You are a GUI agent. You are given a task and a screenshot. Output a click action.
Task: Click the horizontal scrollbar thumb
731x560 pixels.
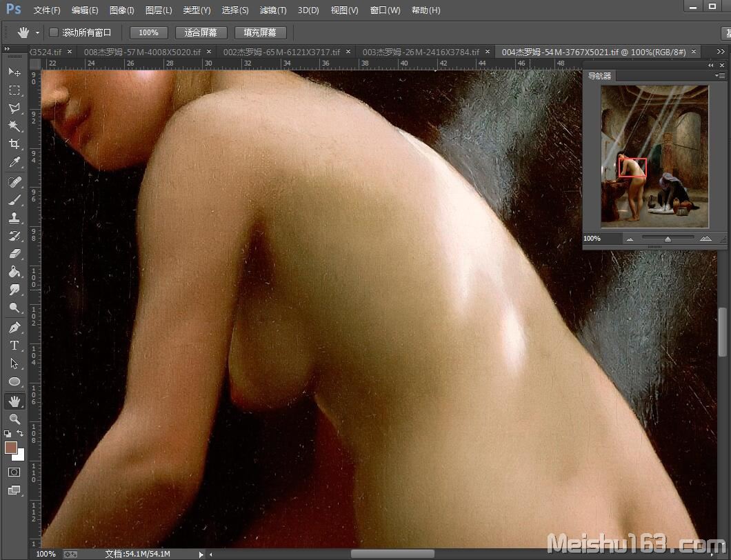[392, 554]
